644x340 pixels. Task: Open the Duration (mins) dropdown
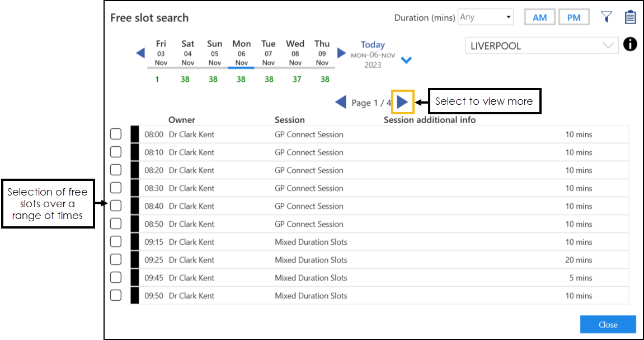click(x=485, y=17)
